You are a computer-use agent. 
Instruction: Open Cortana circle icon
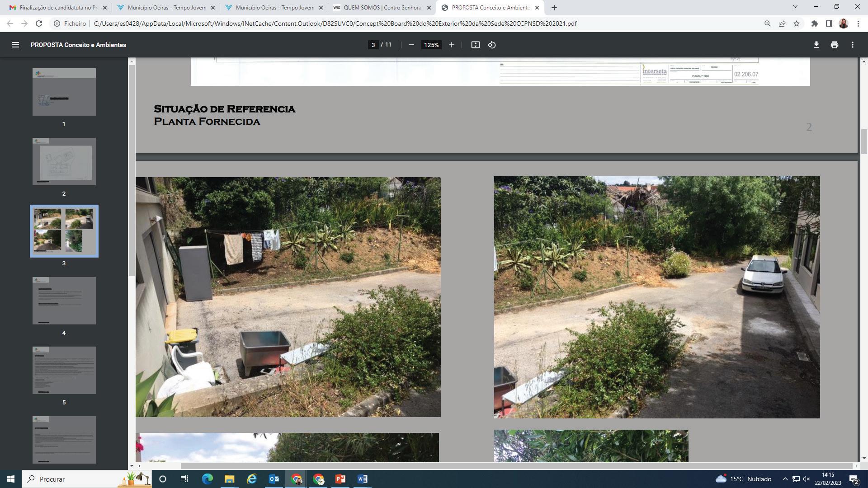click(x=163, y=479)
